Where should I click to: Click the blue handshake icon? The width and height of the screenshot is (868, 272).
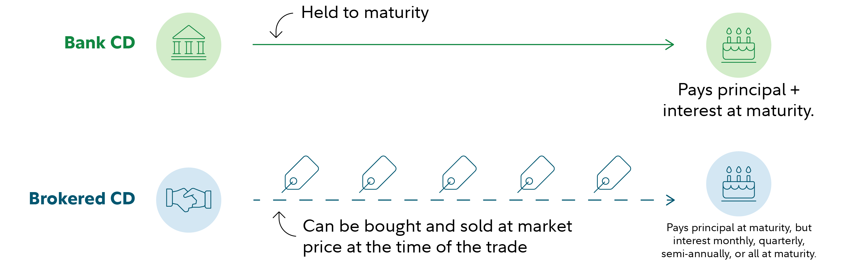pos(189,200)
